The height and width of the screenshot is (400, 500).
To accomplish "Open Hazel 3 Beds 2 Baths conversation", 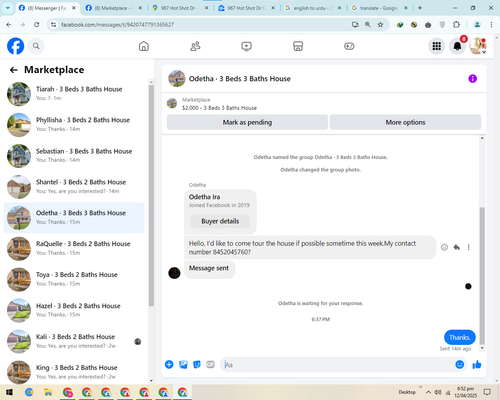I will [74, 310].
